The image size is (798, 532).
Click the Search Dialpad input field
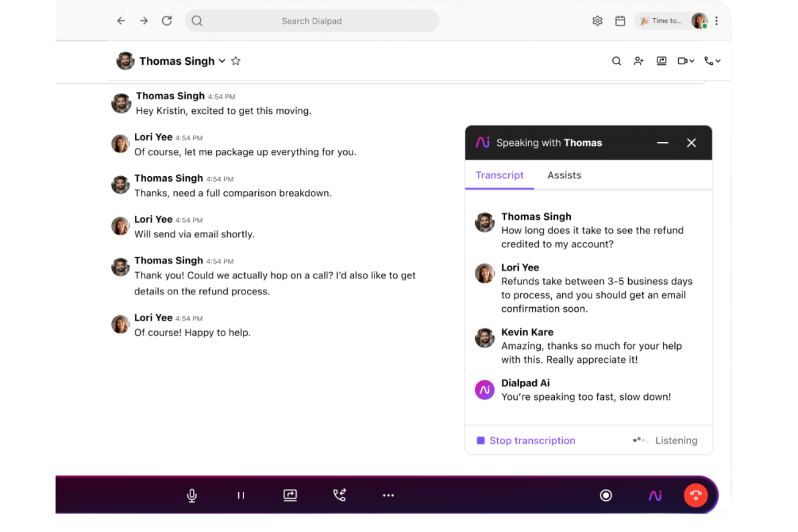(x=312, y=20)
